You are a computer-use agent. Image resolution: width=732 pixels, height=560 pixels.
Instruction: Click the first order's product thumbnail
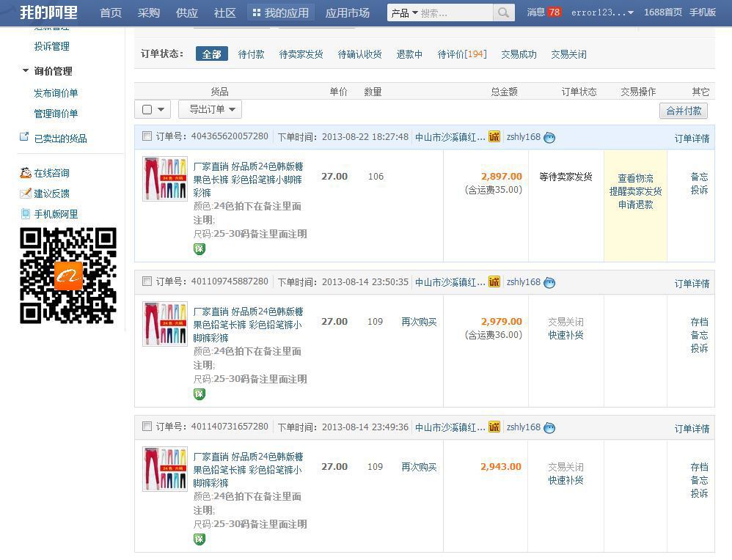click(165, 178)
